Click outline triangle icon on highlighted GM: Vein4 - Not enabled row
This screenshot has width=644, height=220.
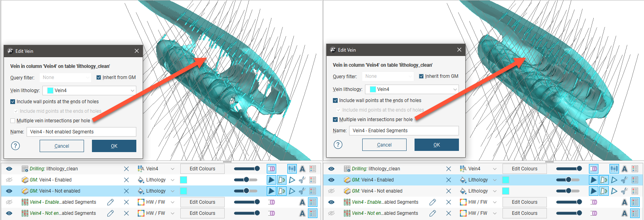(x=292, y=191)
